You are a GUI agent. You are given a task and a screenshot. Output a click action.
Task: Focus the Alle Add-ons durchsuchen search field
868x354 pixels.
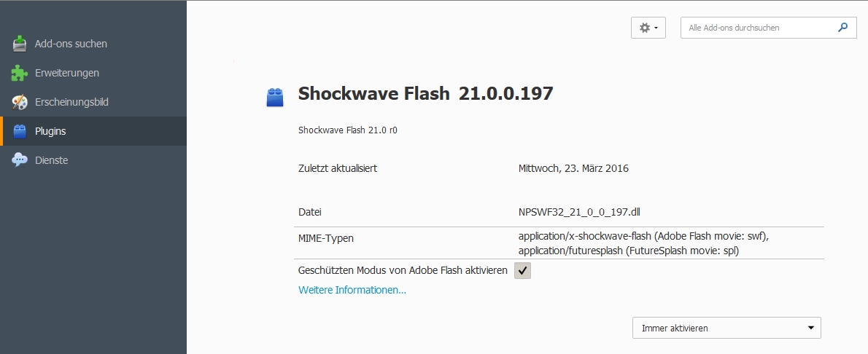759,28
